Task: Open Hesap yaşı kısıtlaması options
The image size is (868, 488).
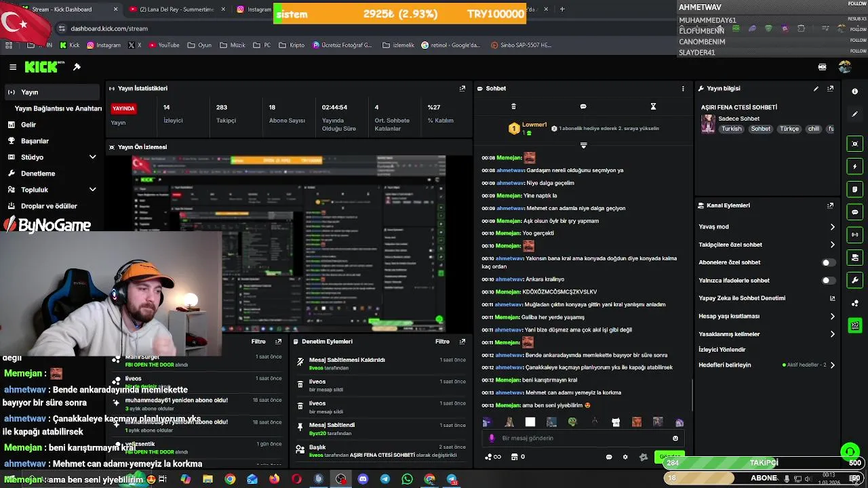Action: [x=766, y=316]
